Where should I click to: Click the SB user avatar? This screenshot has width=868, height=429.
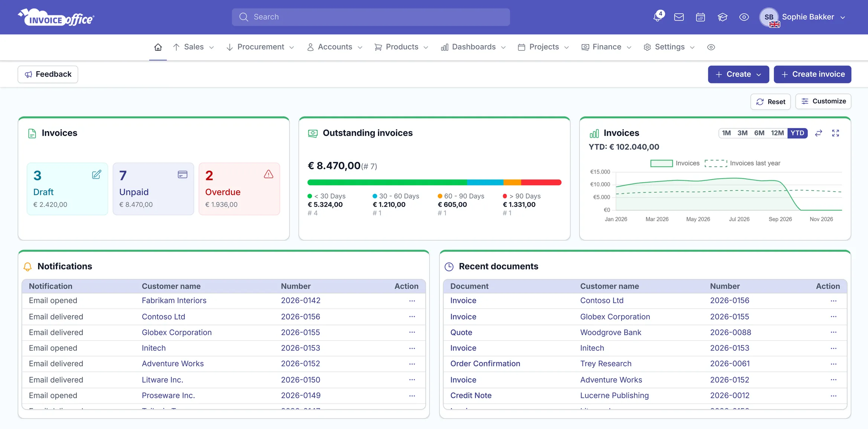pos(769,17)
